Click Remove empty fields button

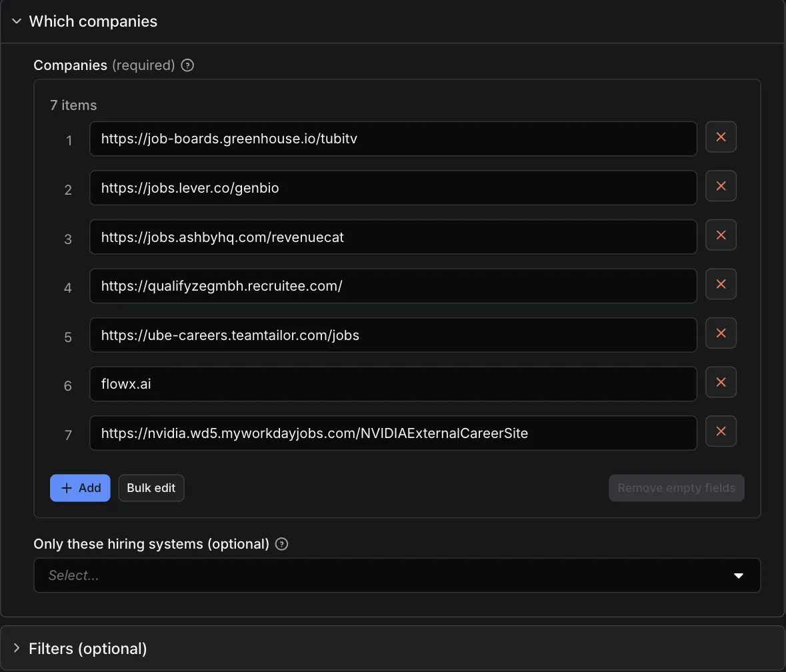point(676,488)
